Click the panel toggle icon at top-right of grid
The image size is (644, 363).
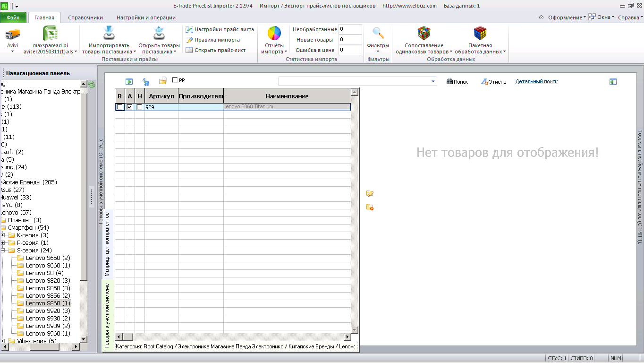coord(613,82)
